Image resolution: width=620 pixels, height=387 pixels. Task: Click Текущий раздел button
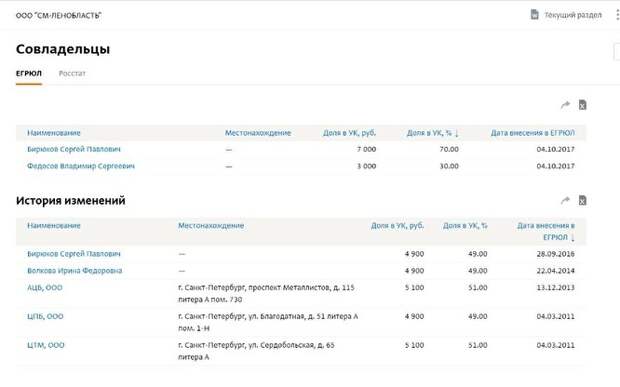[566, 15]
